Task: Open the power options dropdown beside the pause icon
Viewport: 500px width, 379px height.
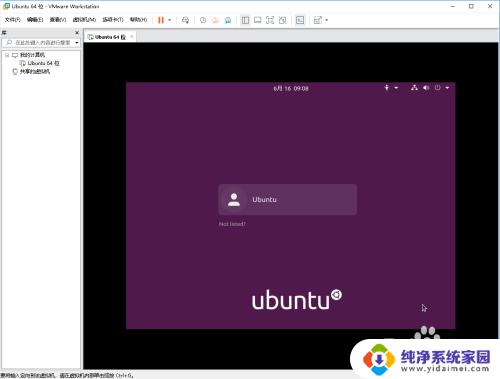Action: 170,20
